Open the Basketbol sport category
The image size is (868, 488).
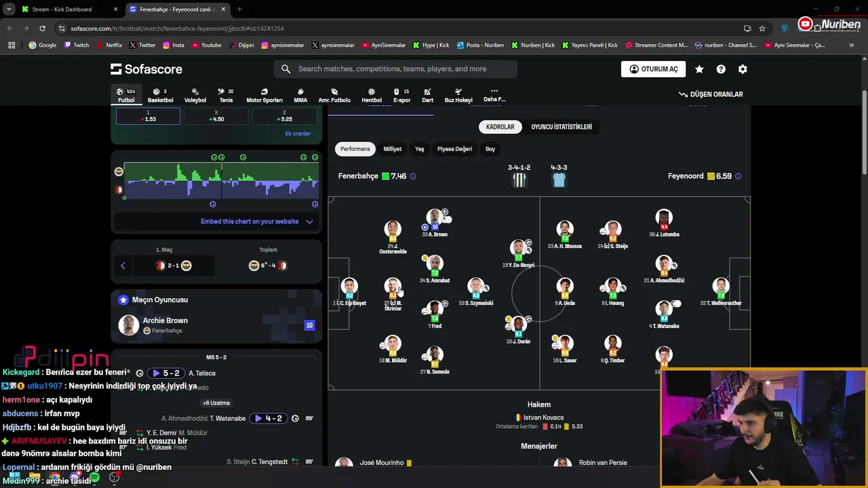click(160, 96)
